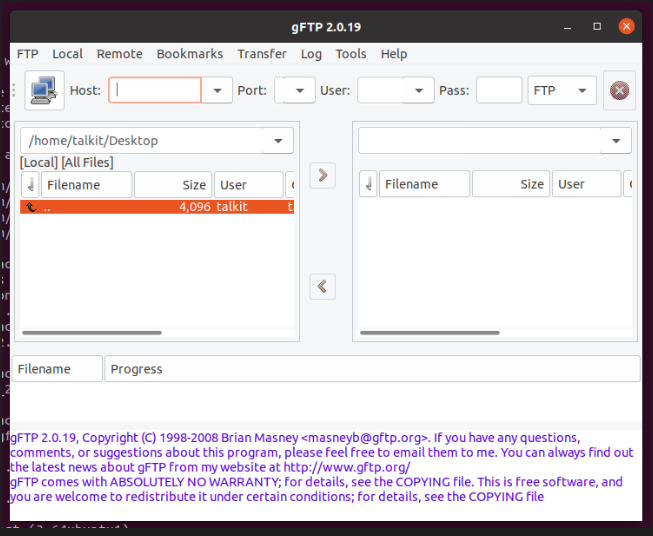Open the Transfer menu

(x=262, y=54)
